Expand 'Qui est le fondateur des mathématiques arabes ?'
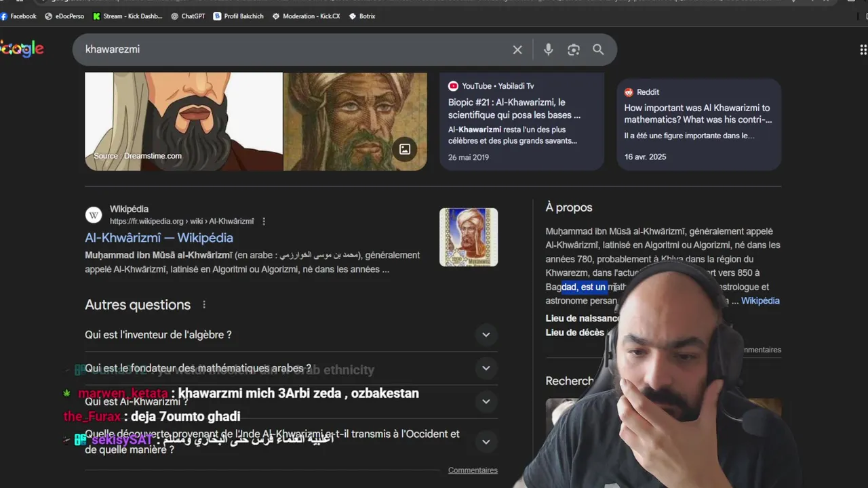 (x=292, y=368)
